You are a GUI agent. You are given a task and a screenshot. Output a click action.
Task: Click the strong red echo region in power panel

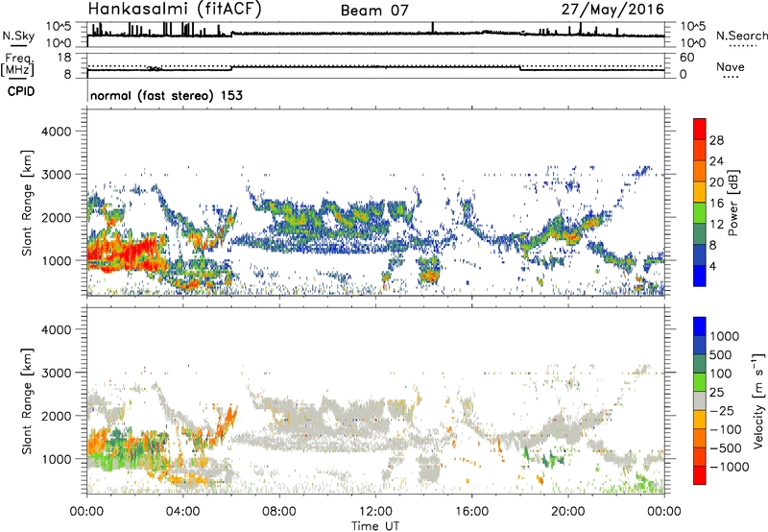(125, 254)
